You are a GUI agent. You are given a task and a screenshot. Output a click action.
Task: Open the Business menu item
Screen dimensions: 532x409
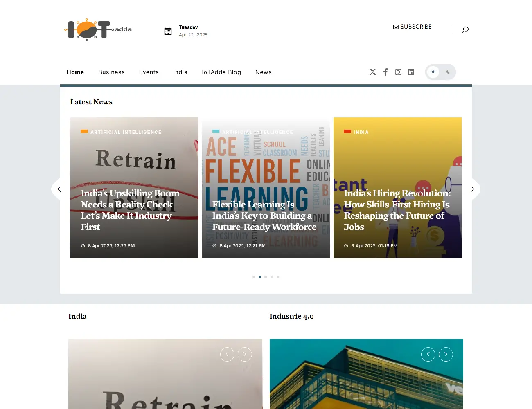coord(112,72)
